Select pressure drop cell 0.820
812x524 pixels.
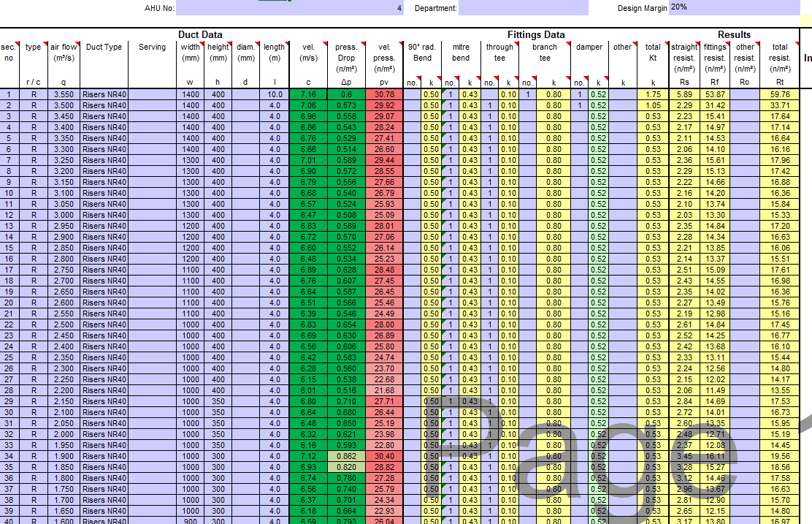pyautogui.click(x=346, y=467)
